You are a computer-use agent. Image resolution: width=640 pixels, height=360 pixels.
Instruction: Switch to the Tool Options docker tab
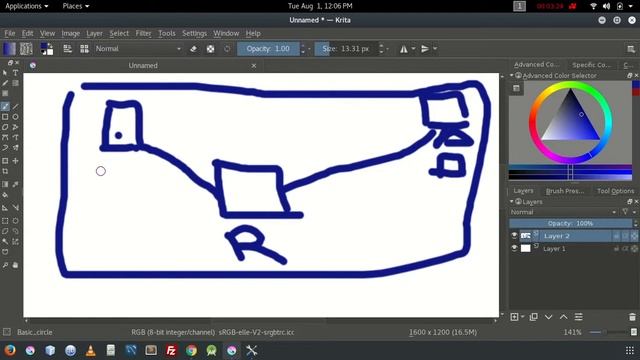click(x=616, y=191)
